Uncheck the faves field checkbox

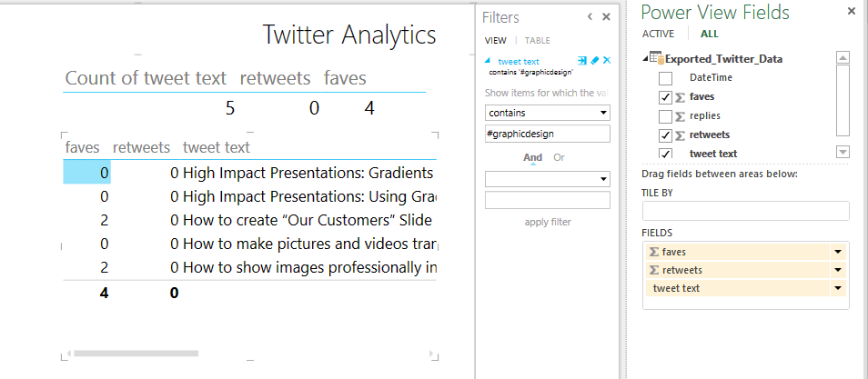point(665,97)
